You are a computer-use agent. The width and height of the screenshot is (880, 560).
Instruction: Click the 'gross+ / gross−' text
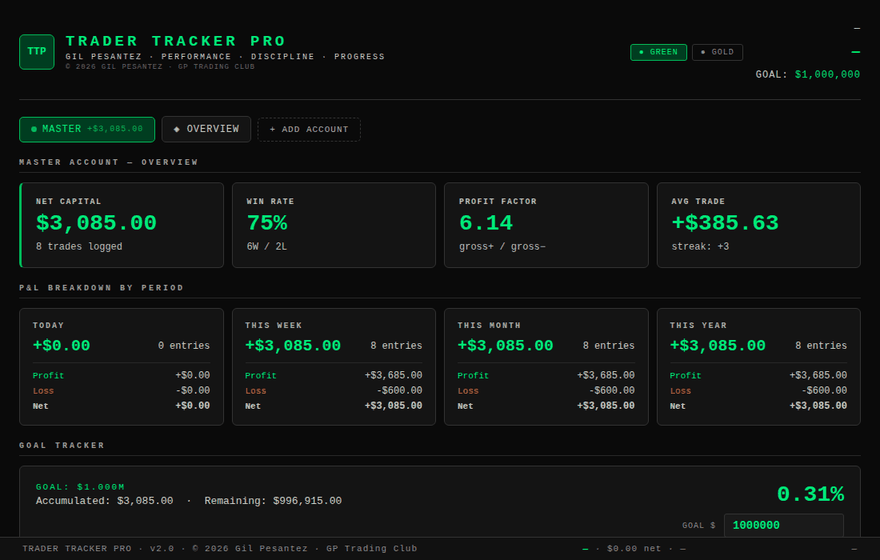(502, 246)
